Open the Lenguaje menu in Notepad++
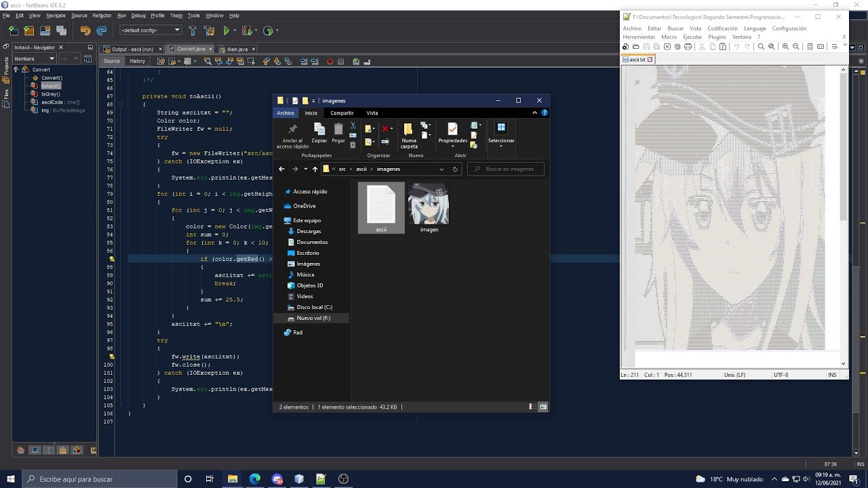This screenshot has width=868, height=488. tap(755, 28)
